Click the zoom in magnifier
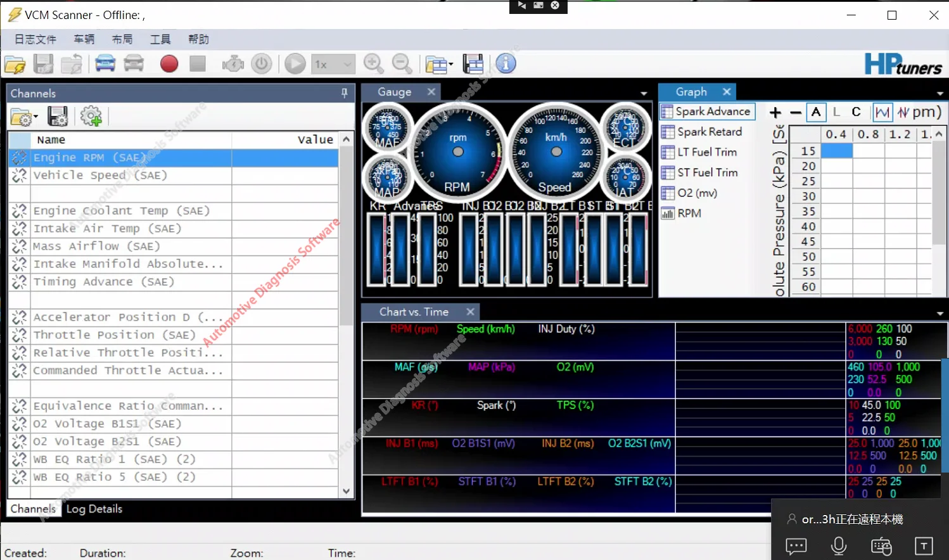Viewport: 949px width, 560px height. pos(374,64)
